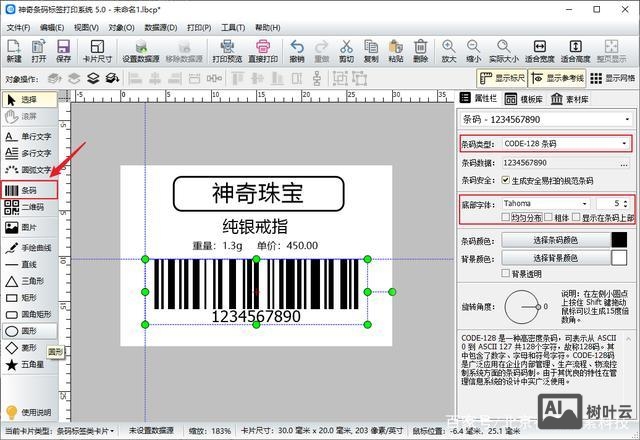Open the 打印(P) menu
The height and width of the screenshot is (440, 640).
pos(199,27)
